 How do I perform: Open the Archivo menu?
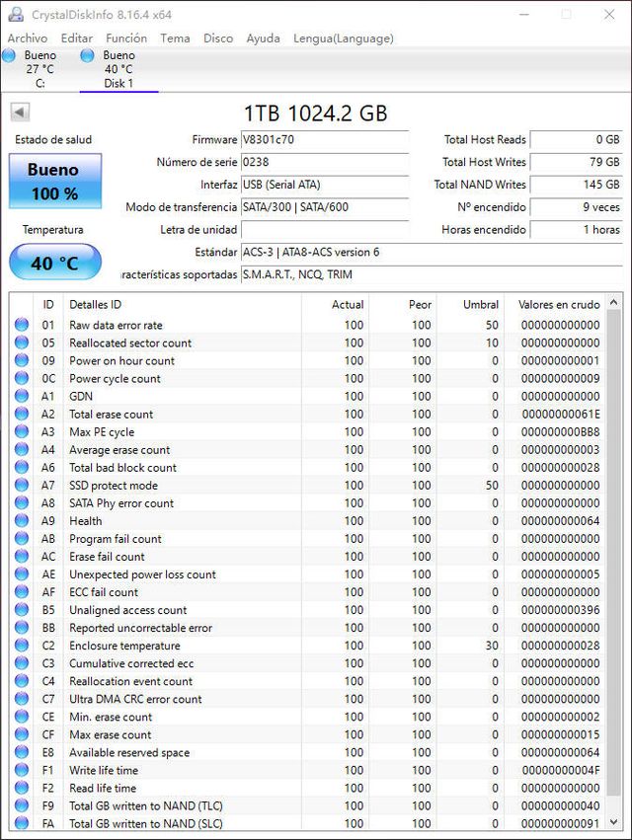coord(28,38)
